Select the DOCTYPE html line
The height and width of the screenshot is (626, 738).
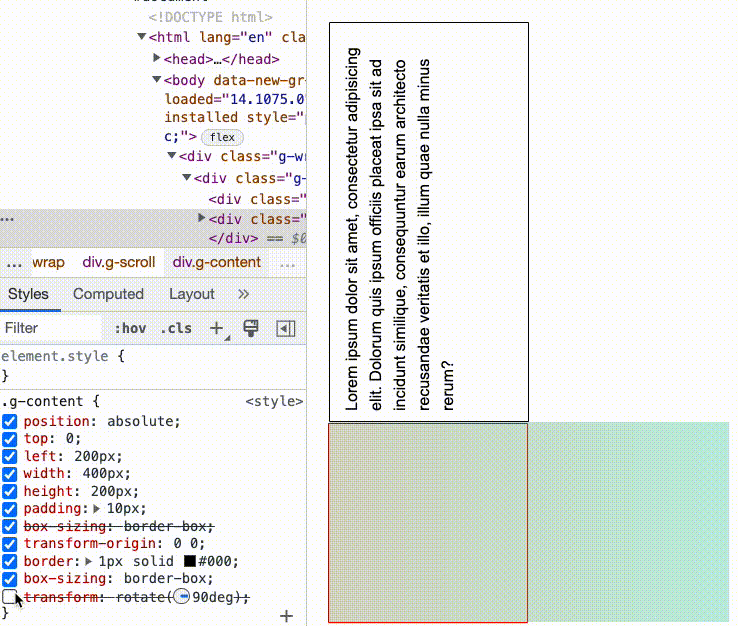[x=210, y=17]
